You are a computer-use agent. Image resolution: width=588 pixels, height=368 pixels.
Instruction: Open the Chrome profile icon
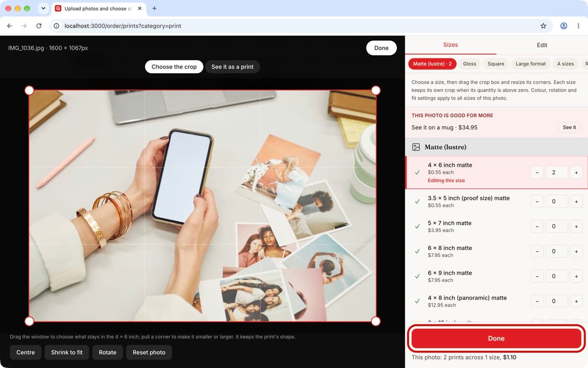pyautogui.click(x=564, y=26)
